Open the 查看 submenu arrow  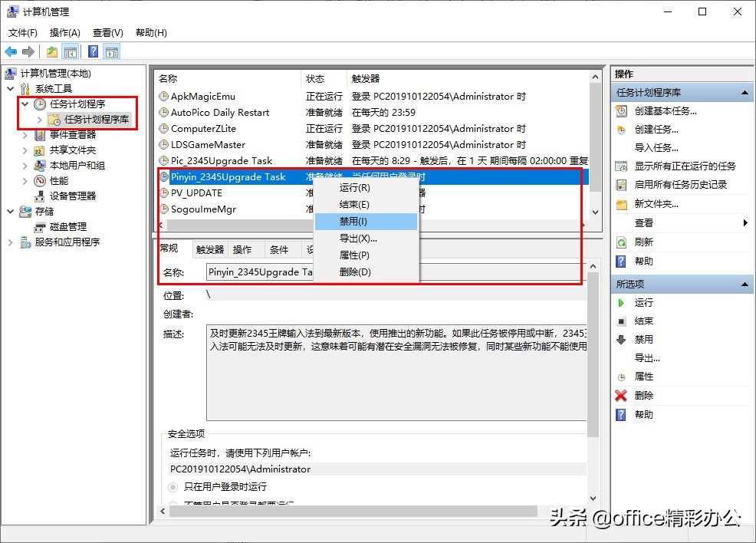[x=744, y=222]
